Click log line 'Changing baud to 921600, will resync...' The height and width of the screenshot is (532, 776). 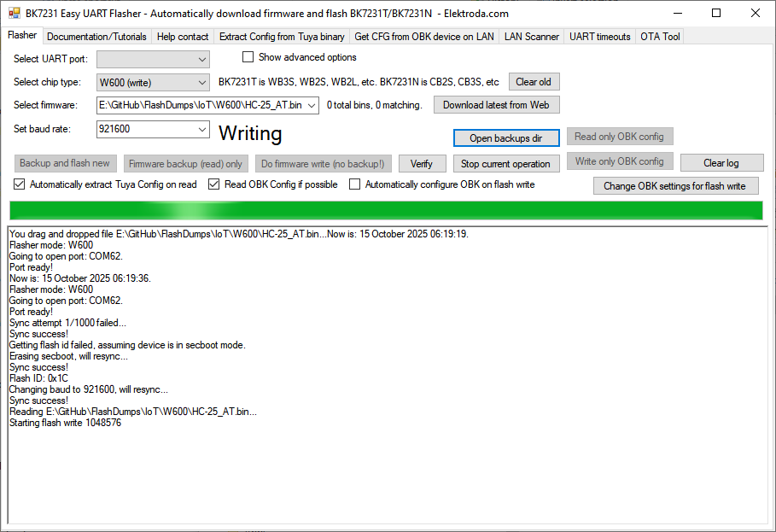pos(89,389)
